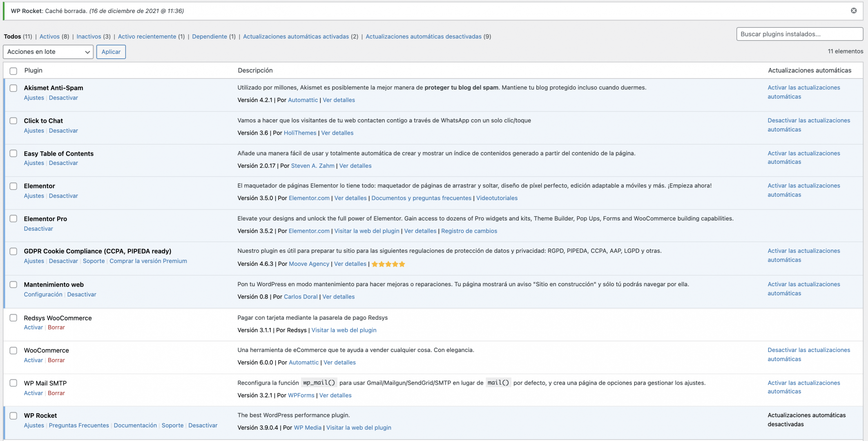Select the WP Rocket checkbox
The image size is (868, 441).
click(13, 416)
